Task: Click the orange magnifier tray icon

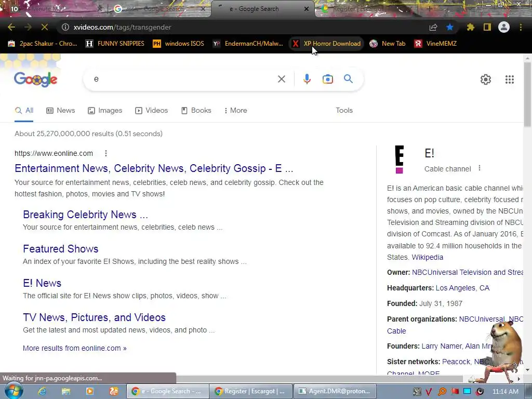Action: click(x=442, y=392)
